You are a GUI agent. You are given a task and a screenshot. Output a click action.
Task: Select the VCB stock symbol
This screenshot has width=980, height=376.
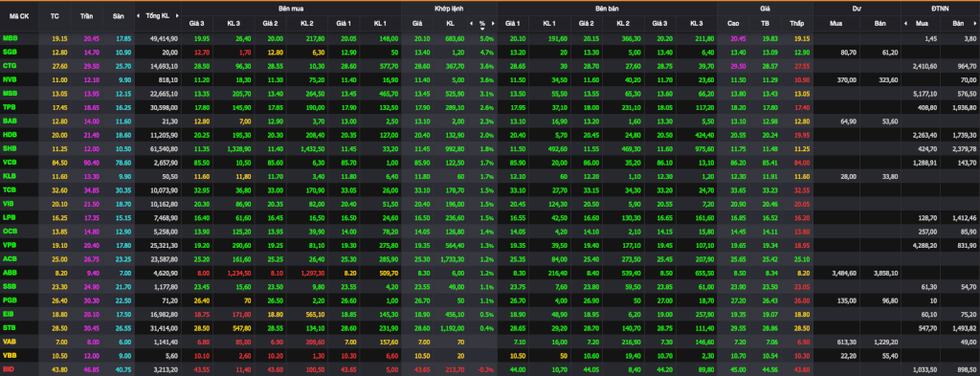pos(10,163)
